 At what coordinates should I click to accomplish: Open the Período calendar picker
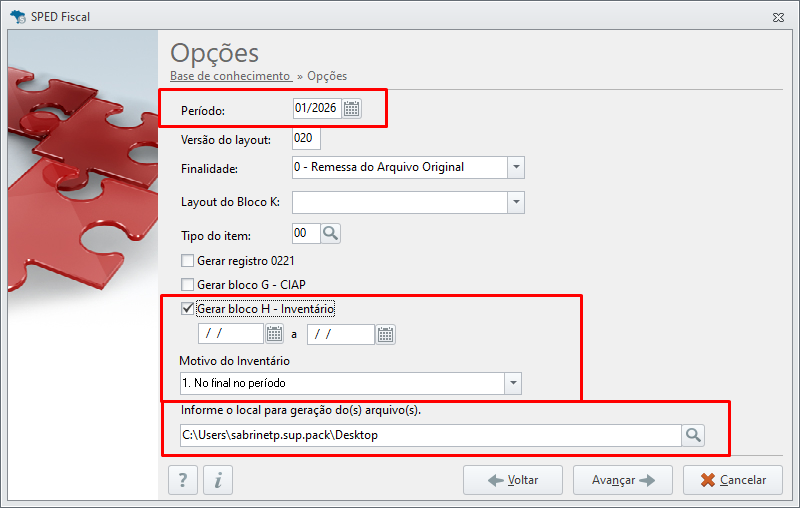pyautogui.click(x=352, y=109)
